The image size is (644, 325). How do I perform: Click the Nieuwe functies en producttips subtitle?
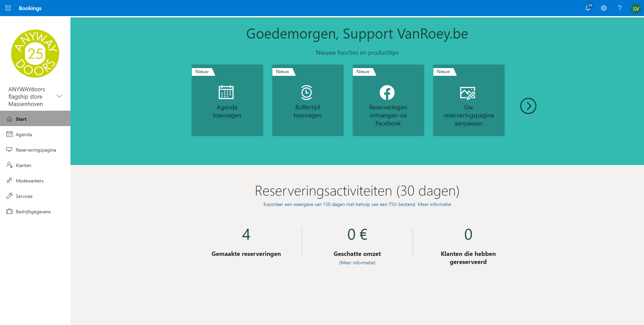(357, 53)
